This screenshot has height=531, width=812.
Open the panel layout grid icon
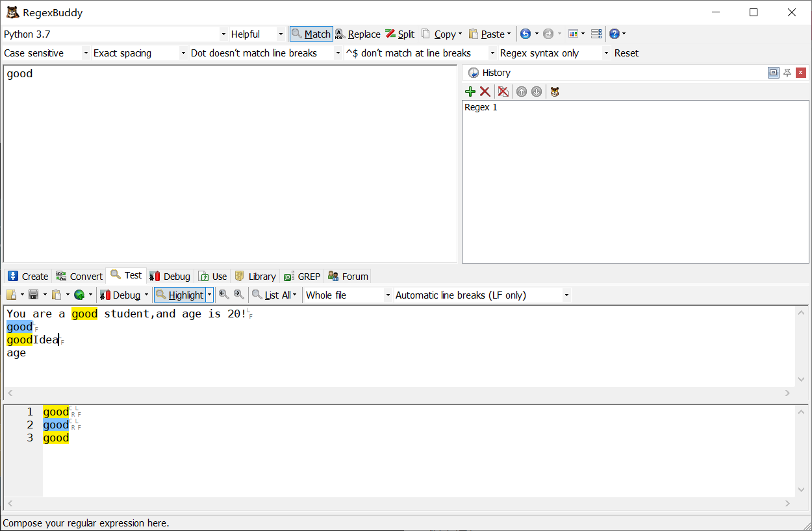(573, 34)
